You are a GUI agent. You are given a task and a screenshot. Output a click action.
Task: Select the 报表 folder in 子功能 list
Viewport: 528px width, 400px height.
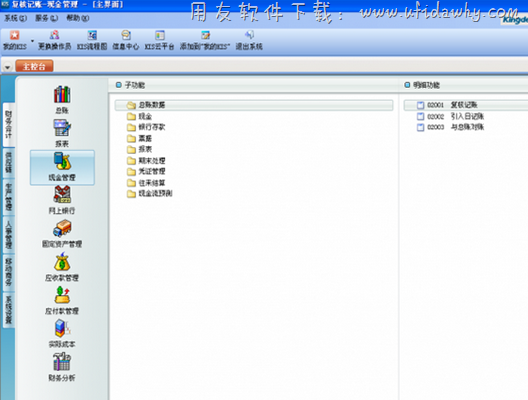(140, 149)
